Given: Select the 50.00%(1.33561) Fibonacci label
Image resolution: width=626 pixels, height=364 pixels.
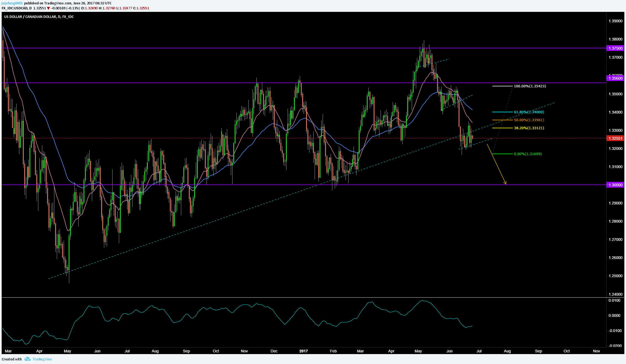Looking at the screenshot, I should coord(529,120).
